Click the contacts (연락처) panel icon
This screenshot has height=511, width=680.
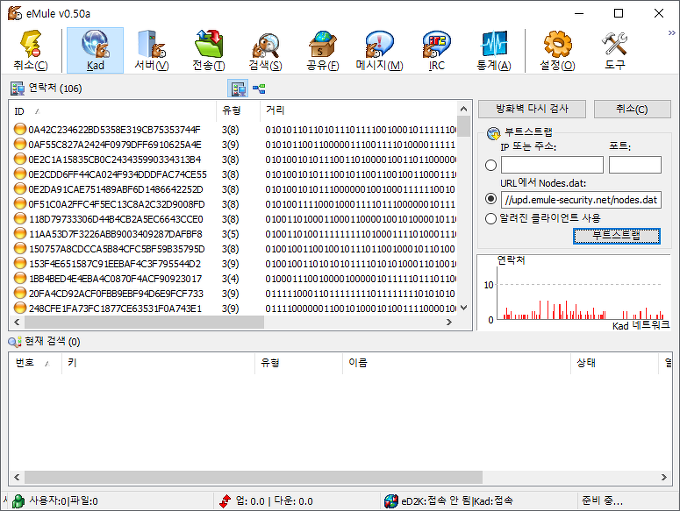18,88
